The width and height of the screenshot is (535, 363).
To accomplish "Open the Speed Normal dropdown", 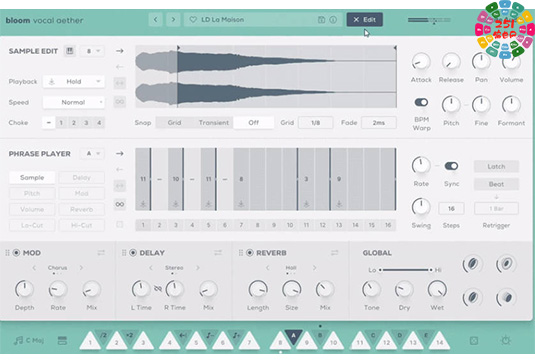I will 74,102.
